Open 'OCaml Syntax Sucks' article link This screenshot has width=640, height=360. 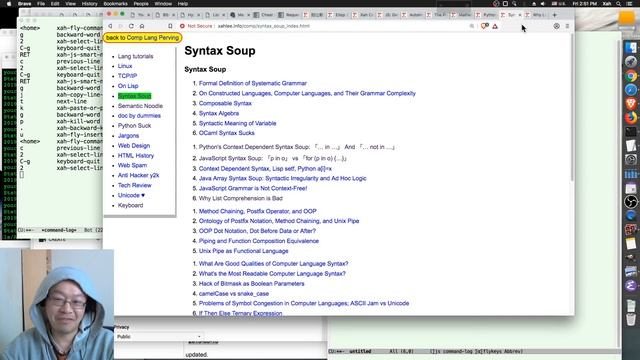tap(227, 133)
